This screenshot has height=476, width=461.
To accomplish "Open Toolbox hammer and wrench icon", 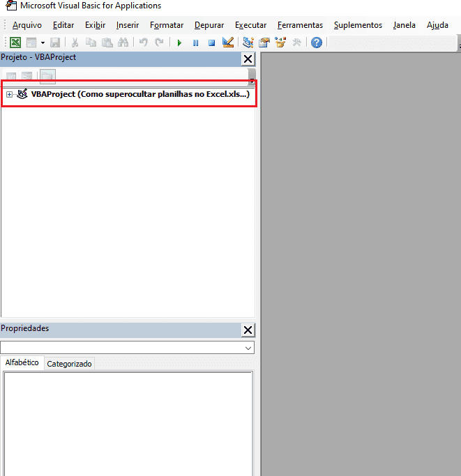I will click(296, 43).
